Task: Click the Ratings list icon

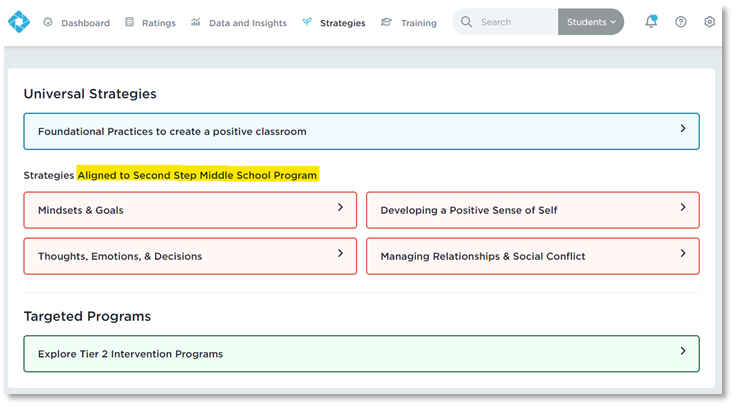Action: pyautogui.click(x=130, y=22)
